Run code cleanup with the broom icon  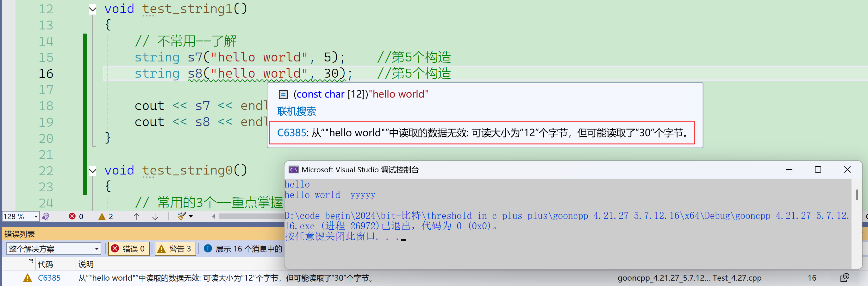[x=182, y=216]
